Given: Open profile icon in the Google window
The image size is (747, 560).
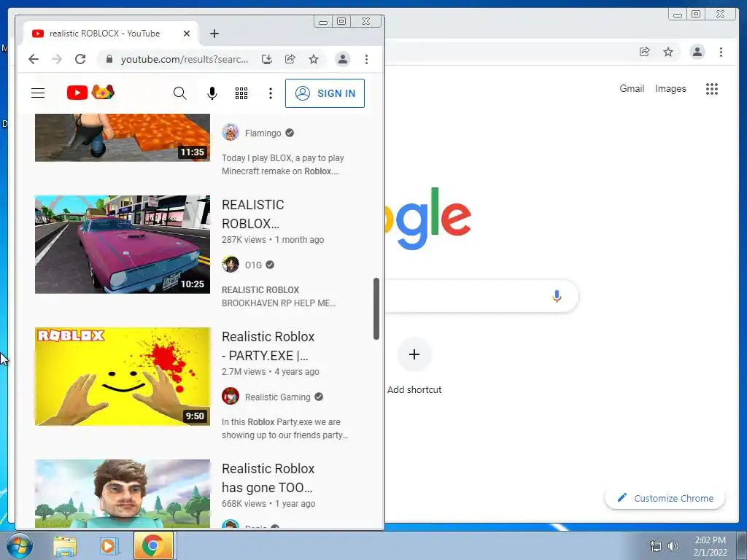Looking at the screenshot, I should [697, 52].
